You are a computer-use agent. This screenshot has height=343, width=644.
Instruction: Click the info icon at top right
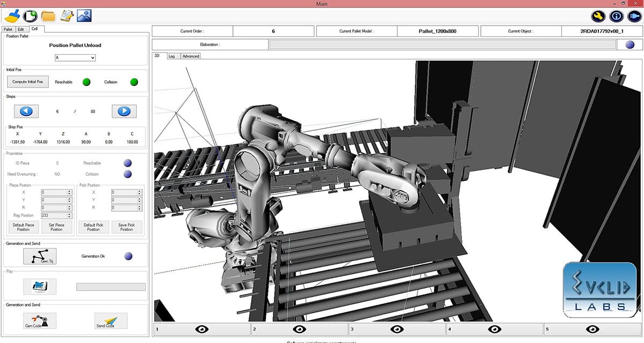coord(616,16)
